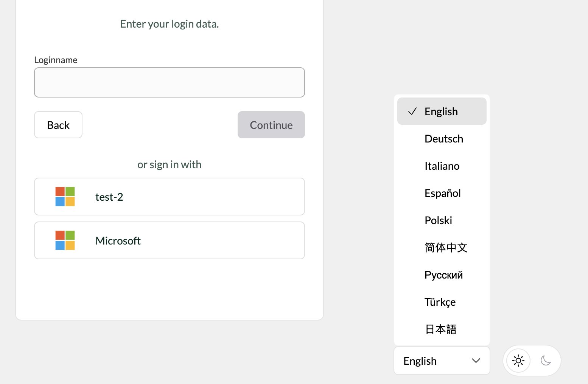The image size is (588, 384).
Task: Open the English language selector
Action: click(442, 361)
